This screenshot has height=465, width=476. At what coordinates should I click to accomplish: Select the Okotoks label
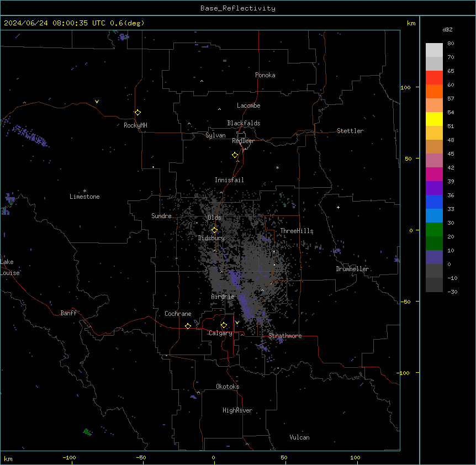coord(228,387)
